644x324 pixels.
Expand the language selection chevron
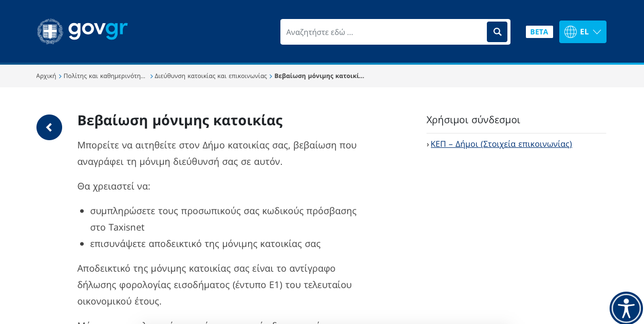point(596,32)
